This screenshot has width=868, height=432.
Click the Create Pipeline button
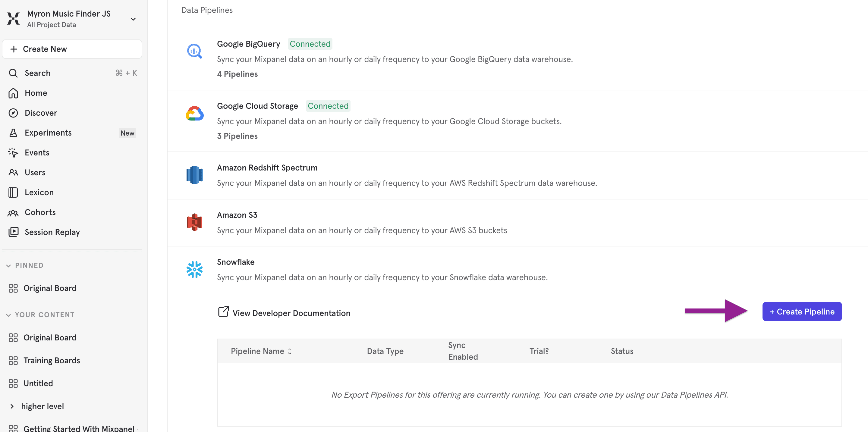click(x=802, y=311)
